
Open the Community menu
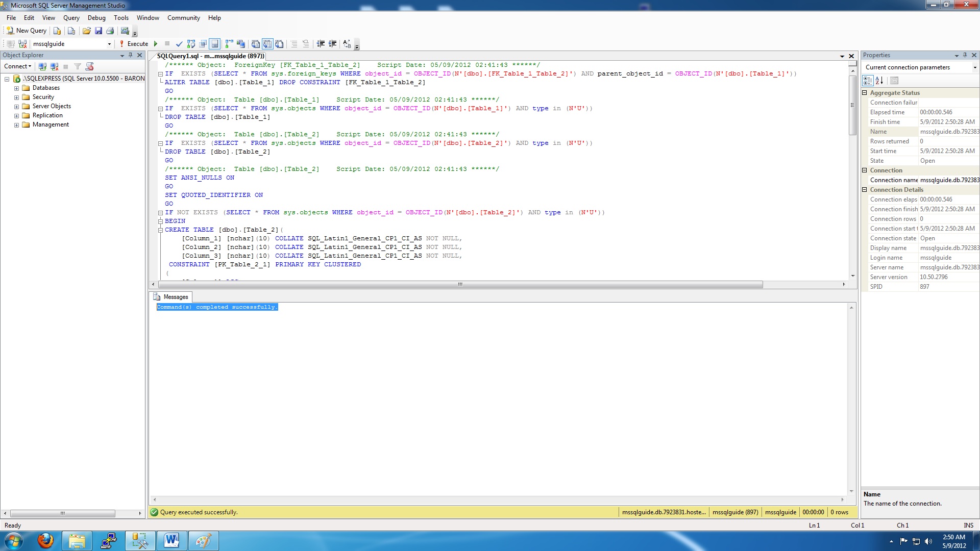click(184, 18)
